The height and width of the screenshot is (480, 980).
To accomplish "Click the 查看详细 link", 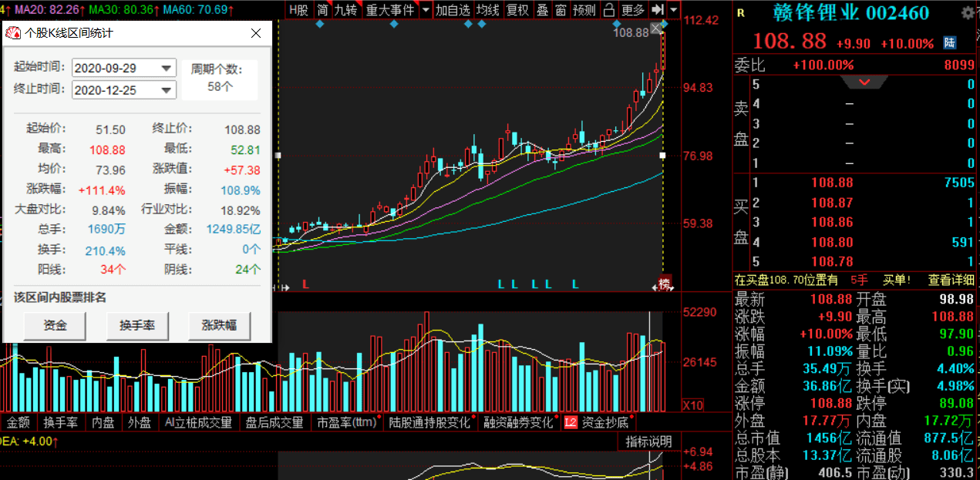I will point(951,280).
